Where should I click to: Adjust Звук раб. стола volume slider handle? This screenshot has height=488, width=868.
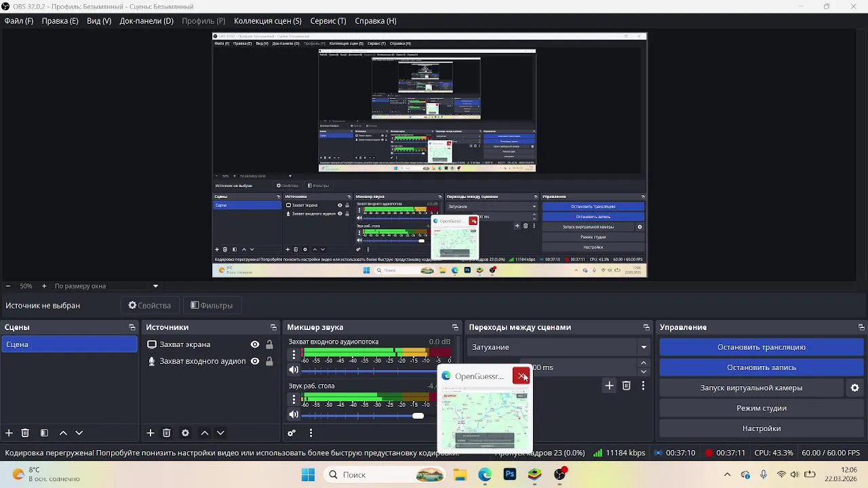tap(418, 415)
